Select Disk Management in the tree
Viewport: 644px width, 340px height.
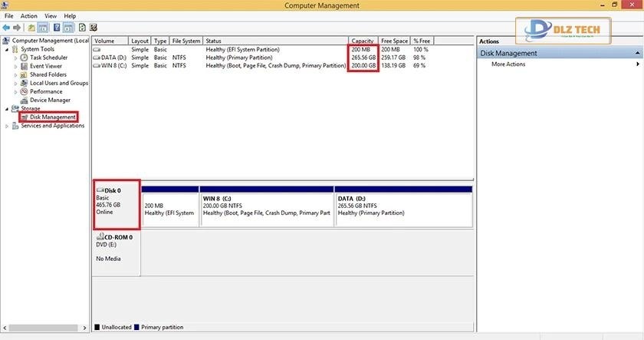[x=53, y=117]
